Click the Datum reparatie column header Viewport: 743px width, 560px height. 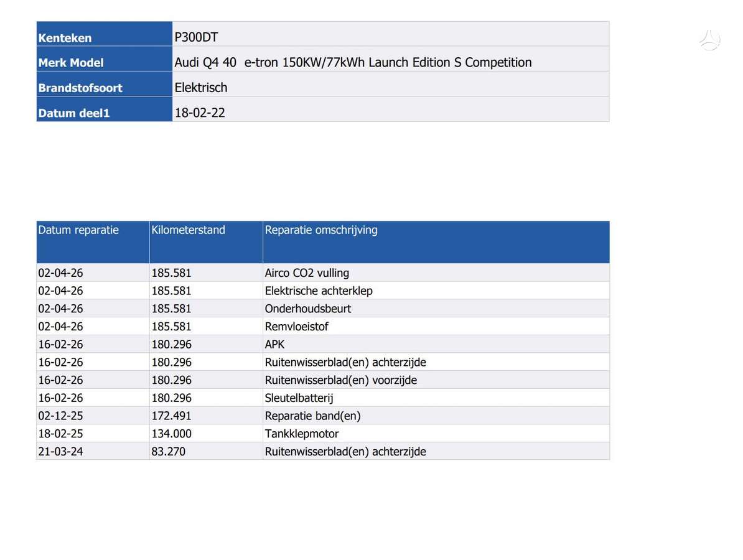coord(93,241)
